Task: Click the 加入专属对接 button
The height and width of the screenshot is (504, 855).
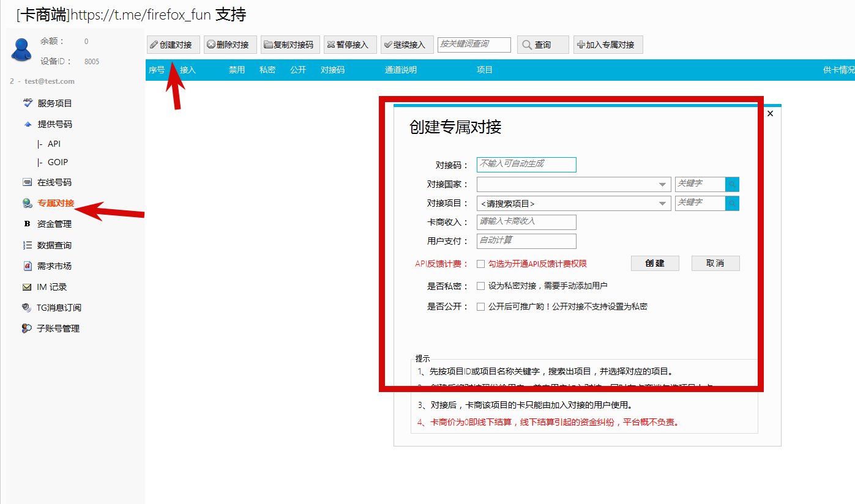Action: pyautogui.click(x=608, y=45)
